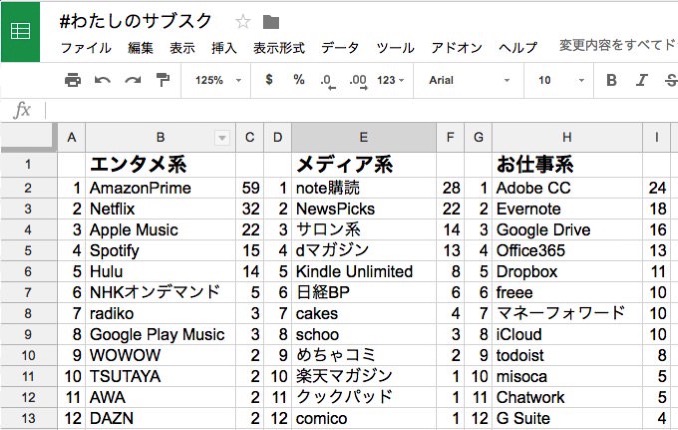Image resolution: width=678 pixels, height=430 pixels.
Task: Open the ファイル menu
Action: [86, 48]
